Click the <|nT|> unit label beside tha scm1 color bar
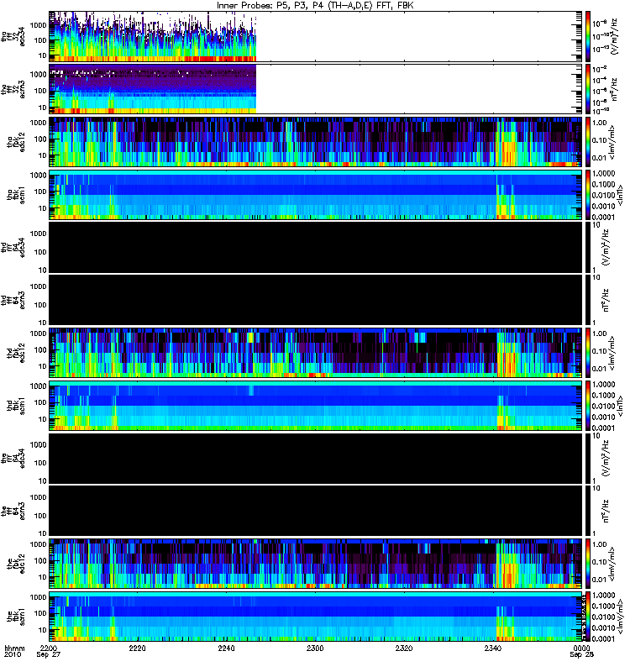 pyautogui.click(x=620, y=195)
